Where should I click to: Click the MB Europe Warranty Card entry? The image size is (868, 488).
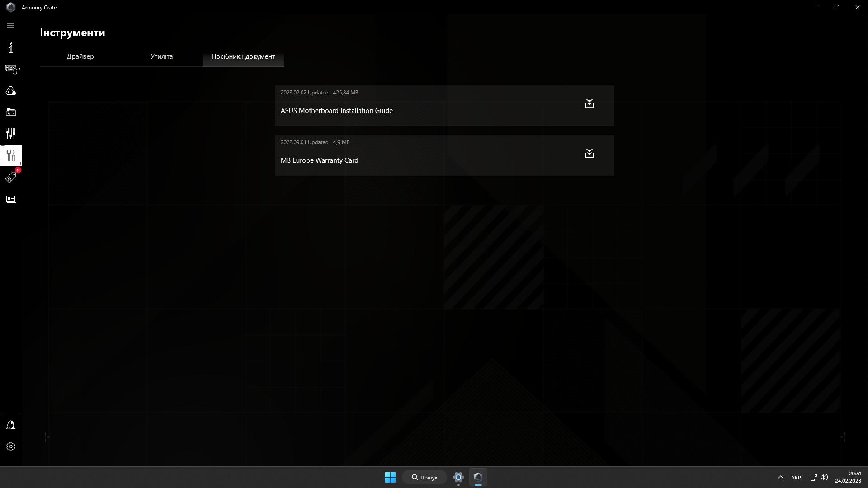[319, 160]
